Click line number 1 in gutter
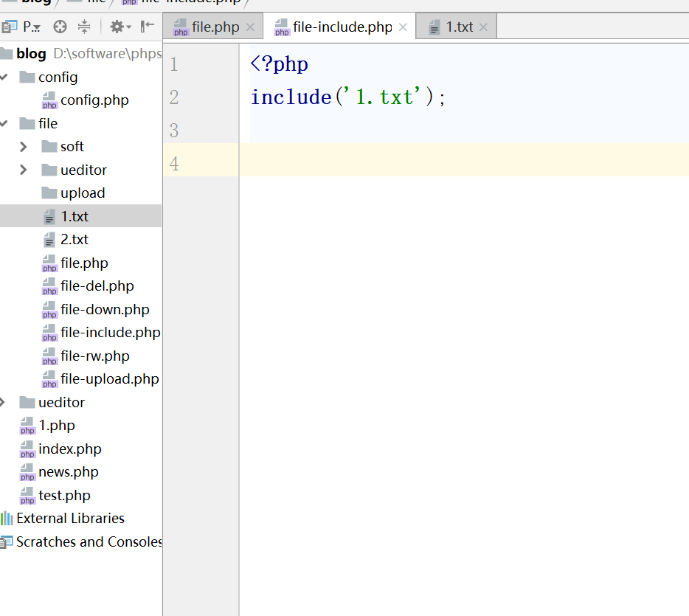The height and width of the screenshot is (616, 689). pyautogui.click(x=174, y=65)
